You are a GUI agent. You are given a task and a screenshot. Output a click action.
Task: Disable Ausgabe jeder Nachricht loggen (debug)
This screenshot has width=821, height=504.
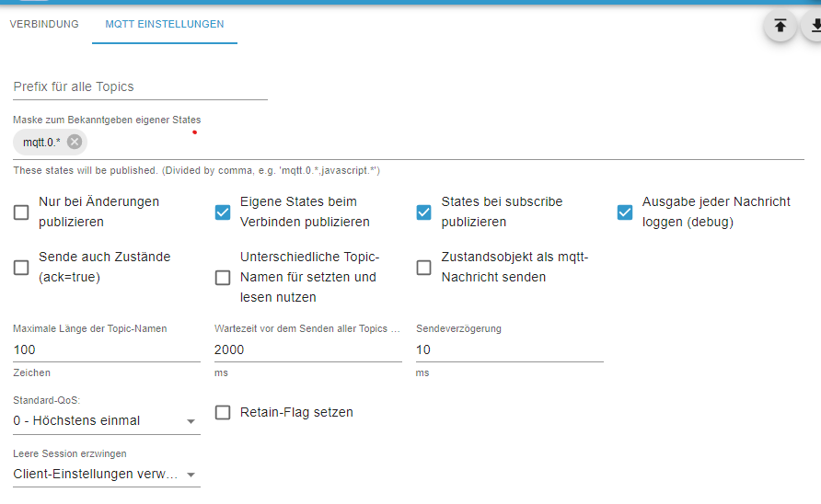pos(625,212)
